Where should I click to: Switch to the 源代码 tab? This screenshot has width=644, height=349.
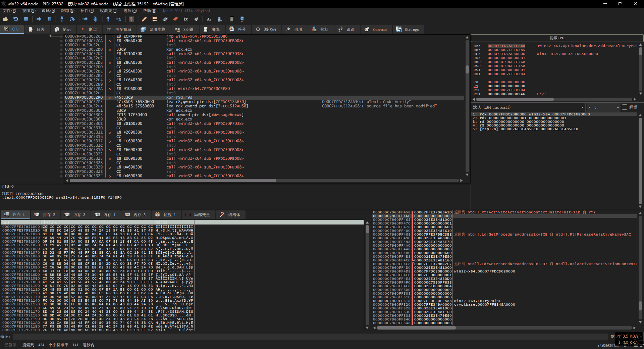coord(266,30)
